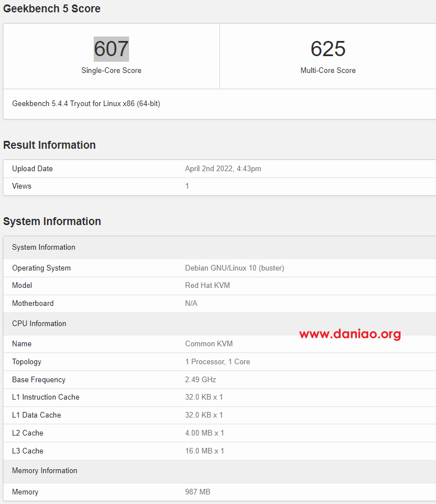This screenshot has width=436, height=504.
Task: Click the Upload Date label
Action: pos(33,169)
